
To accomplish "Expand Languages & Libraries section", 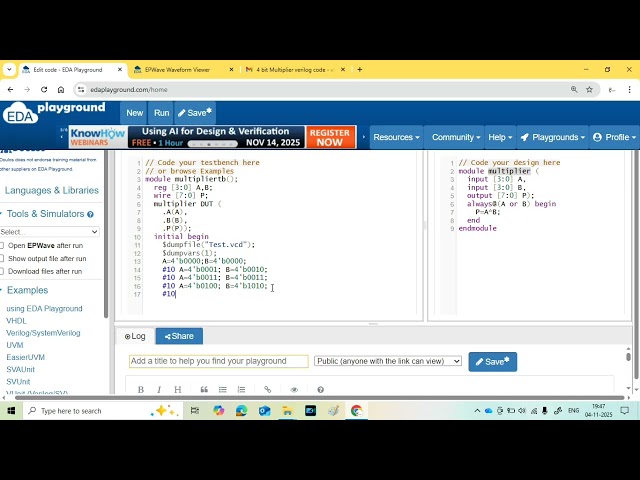I will pyautogui.click(x=51, y=190).
